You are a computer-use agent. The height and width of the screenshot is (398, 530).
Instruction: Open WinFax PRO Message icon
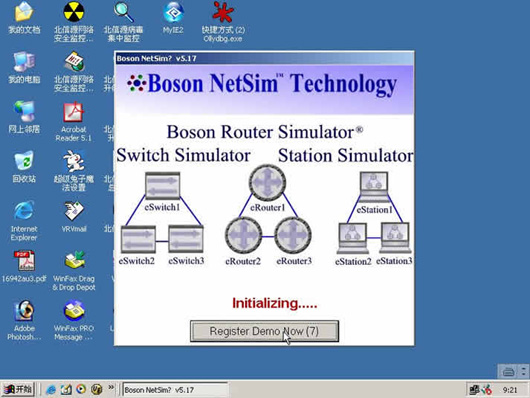click(74, 320)
